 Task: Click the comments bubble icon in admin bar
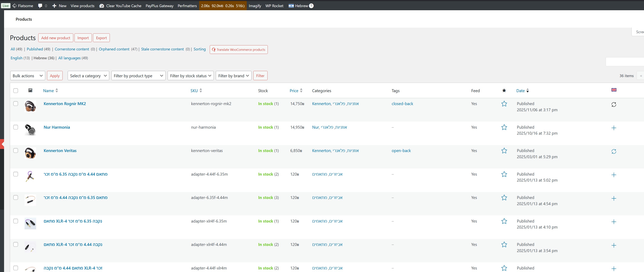click(x=40, y=6)
